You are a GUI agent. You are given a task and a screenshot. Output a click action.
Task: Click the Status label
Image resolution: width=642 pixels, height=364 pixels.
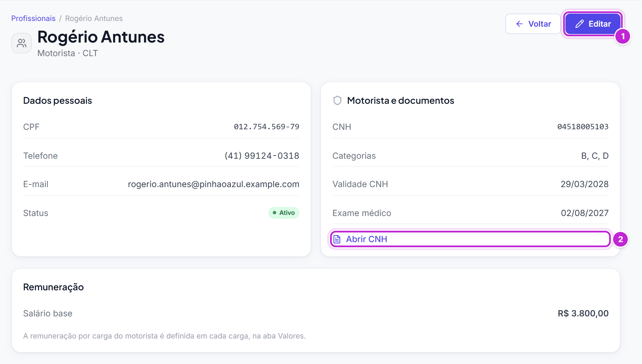[x=36, y=213]
